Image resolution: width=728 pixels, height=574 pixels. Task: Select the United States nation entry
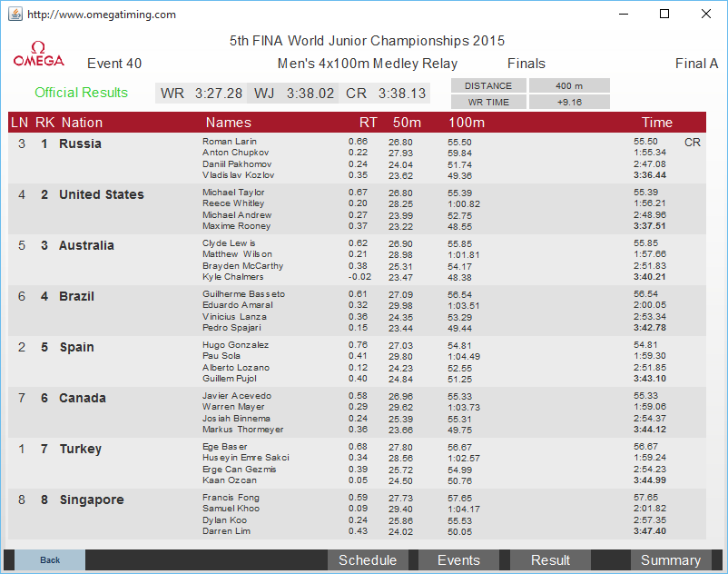[102, 194]
